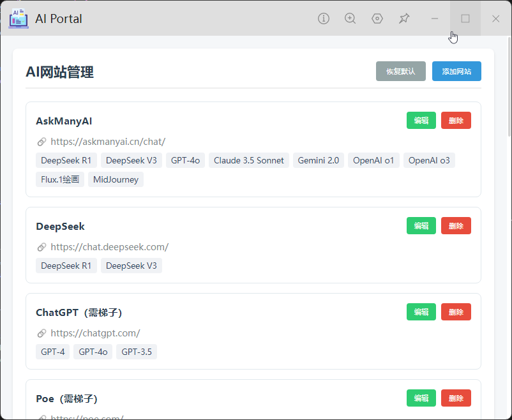The image size is (512, 420).
Task: Click the Poe（需梯子）card title
Action: click(67, 399)
